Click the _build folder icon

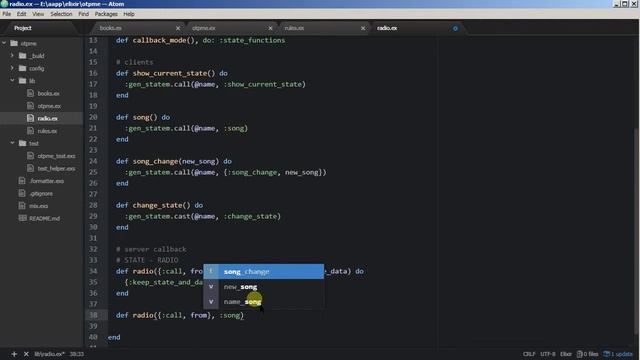[22, 56]
